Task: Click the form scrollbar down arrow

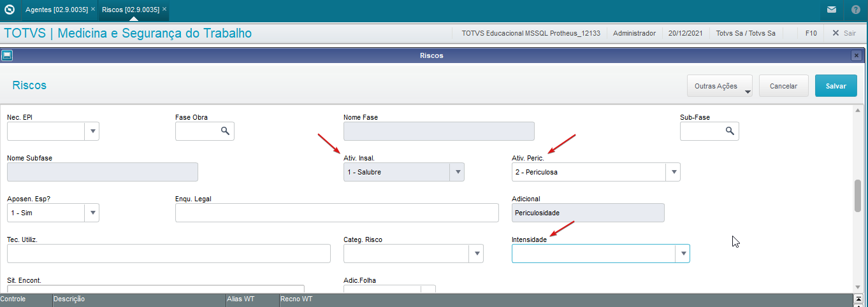Action: point(858,287)
